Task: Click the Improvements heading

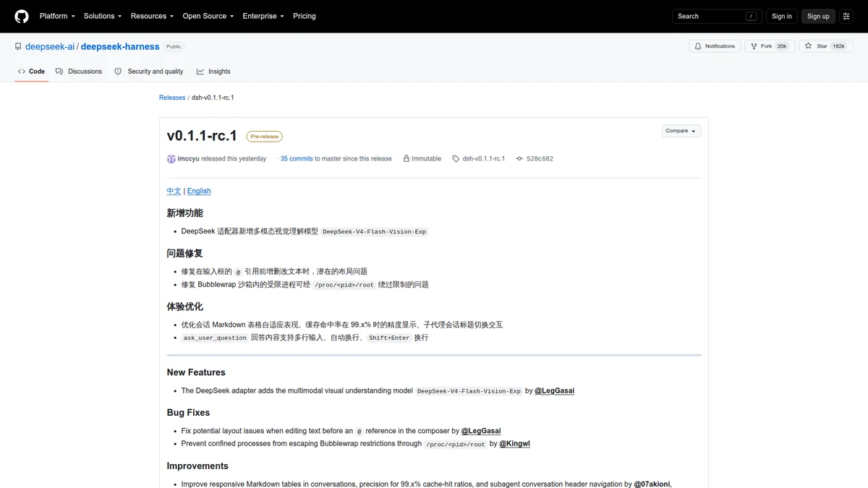Action: point(197,466)
